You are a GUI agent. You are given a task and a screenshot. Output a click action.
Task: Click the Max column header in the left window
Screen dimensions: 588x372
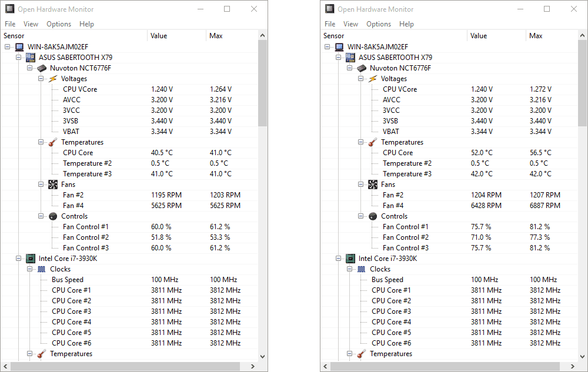click(x=216, y=36)
